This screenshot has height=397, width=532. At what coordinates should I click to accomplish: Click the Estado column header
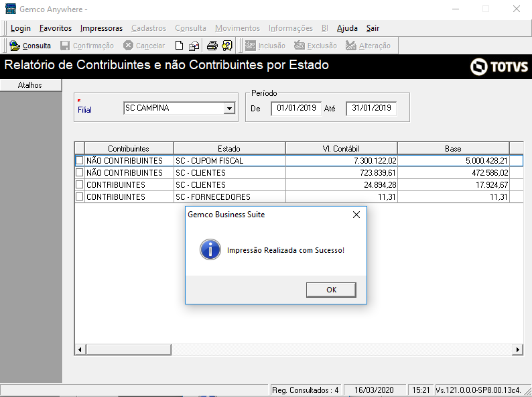229,148
